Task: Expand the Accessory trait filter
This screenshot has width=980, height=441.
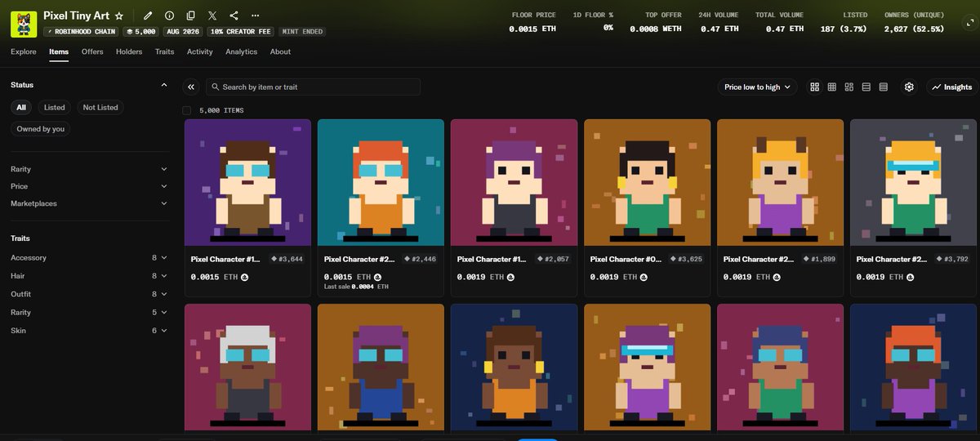Action: click(89, 257)
